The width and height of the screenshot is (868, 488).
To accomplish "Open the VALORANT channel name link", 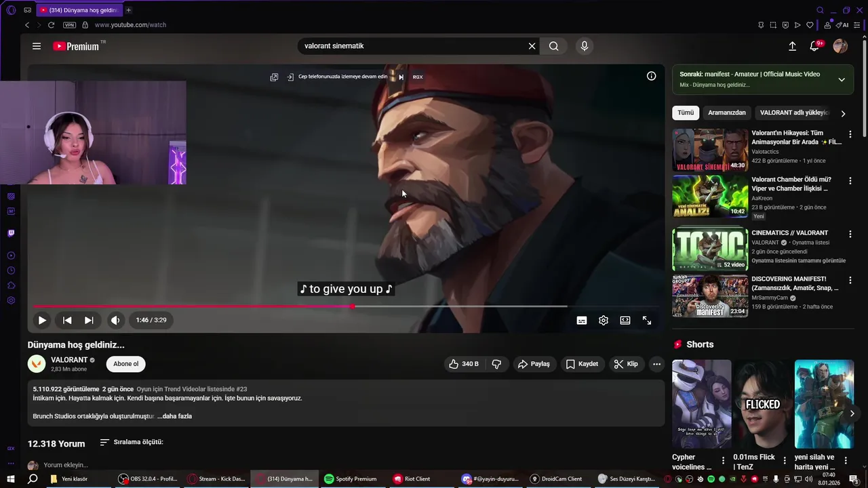I will coord(69,360).
